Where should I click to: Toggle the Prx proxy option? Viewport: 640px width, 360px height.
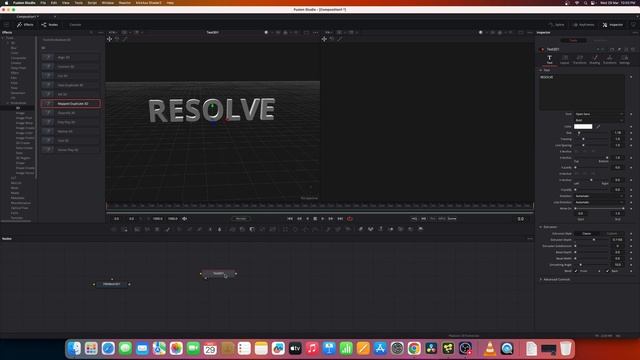coord(433,219)
